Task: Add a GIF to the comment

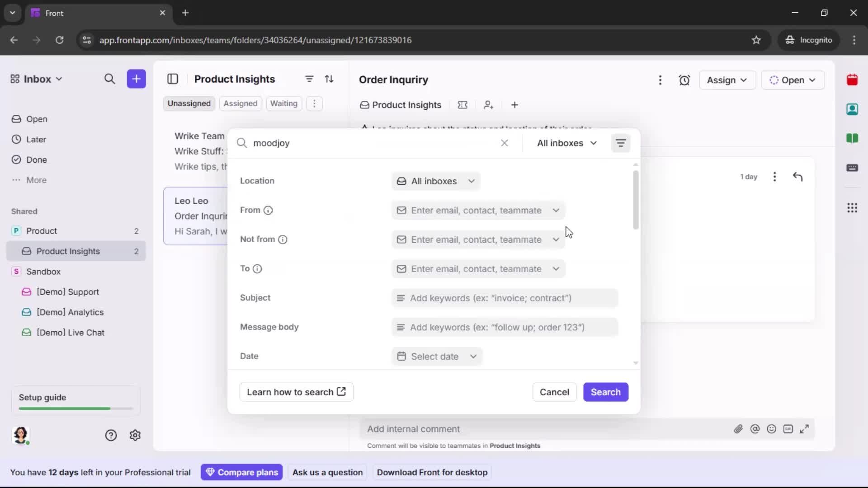Action: (x=788, y=429)
